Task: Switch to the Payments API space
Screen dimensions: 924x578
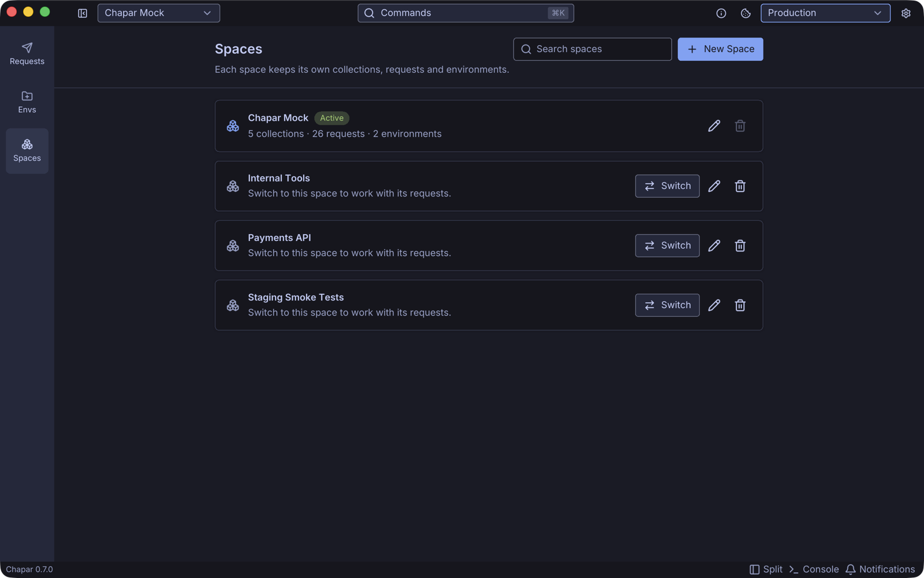Action: (x=667, y=246)
